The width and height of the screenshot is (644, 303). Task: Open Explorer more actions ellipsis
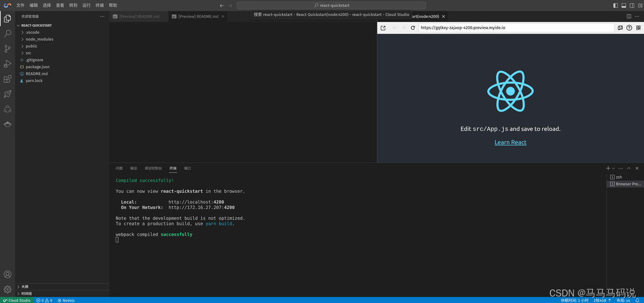coord(102,17)
